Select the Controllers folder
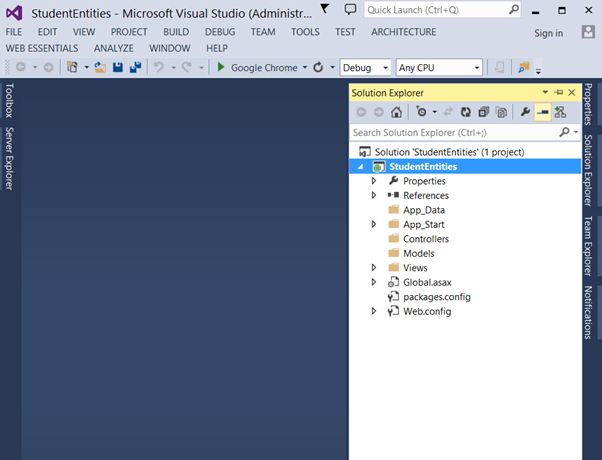Viewport: 602px width, 460px height. pyautogui.click(x=426, y=239)
